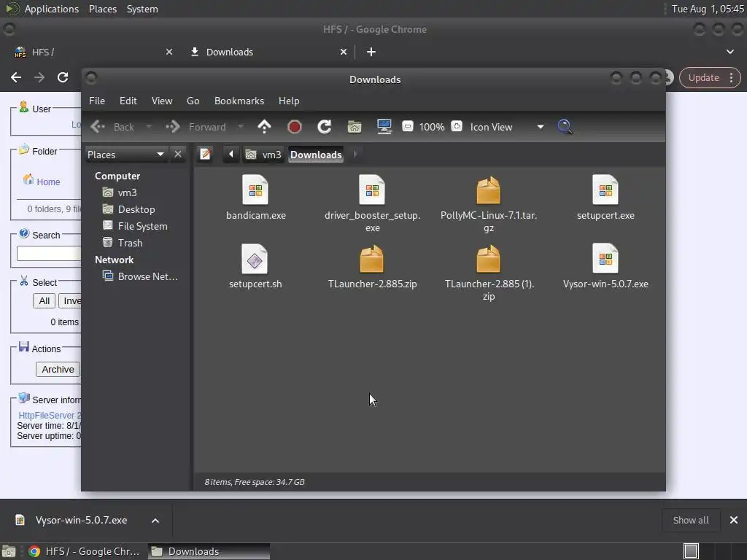Open Desktop in the Places sidebar
Image resolution: width=747 pixels, height=560 pixels.
[x=136, y=209]
